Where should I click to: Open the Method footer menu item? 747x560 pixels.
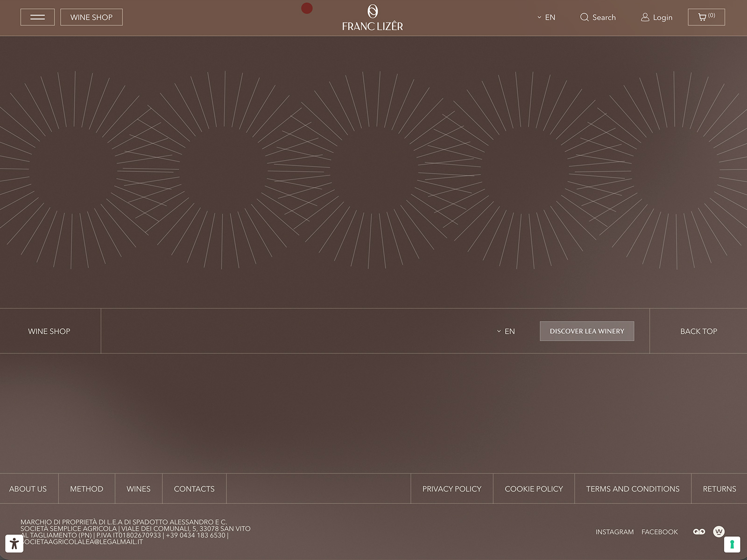tap(86, 489)
